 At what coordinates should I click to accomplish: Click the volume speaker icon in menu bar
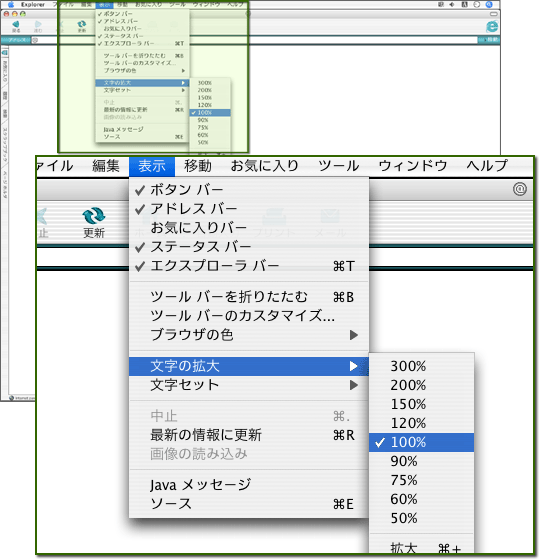click(x=452, y=4)
